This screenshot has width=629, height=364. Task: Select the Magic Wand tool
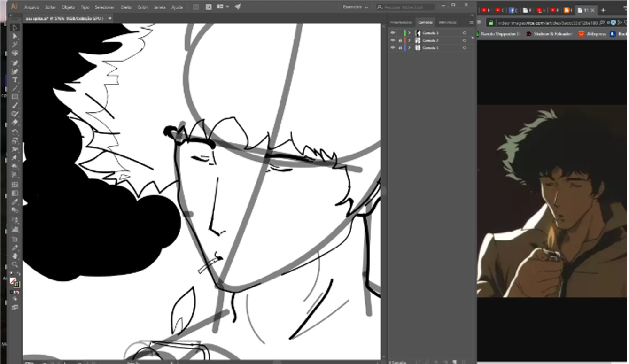[15, 45]
